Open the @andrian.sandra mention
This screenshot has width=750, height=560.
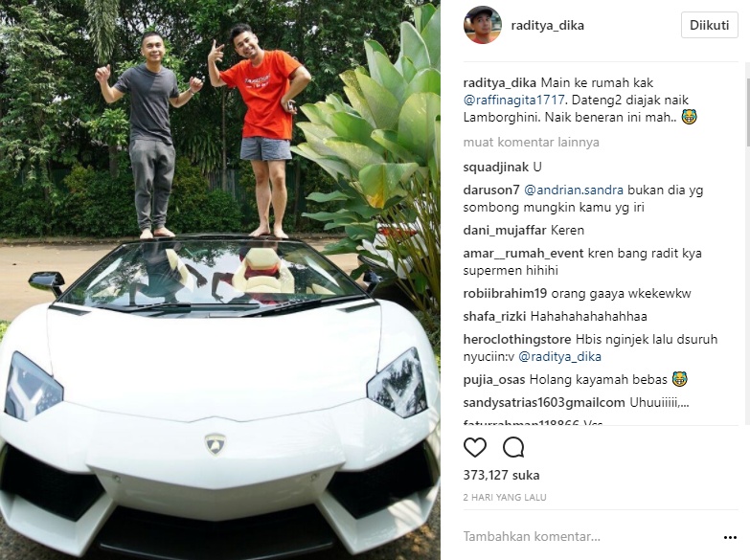(574, 190)
